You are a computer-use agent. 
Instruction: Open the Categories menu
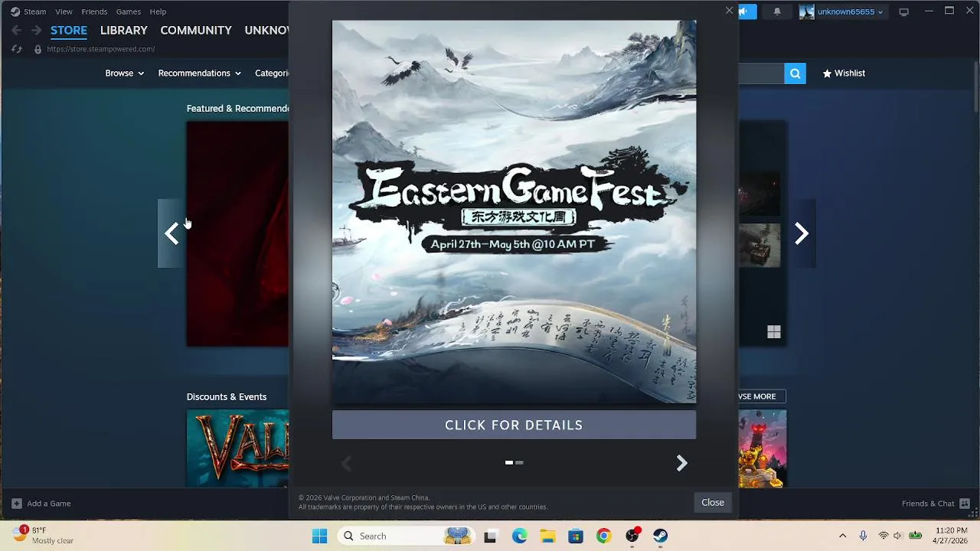(272, 73)
